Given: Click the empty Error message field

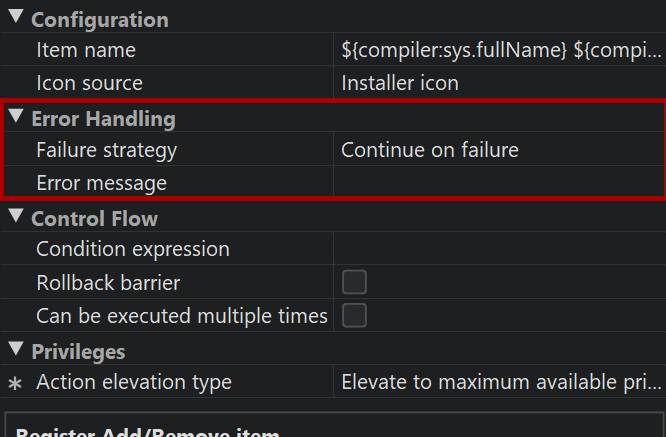Looking at the screenshot, I should click(500, 183).
